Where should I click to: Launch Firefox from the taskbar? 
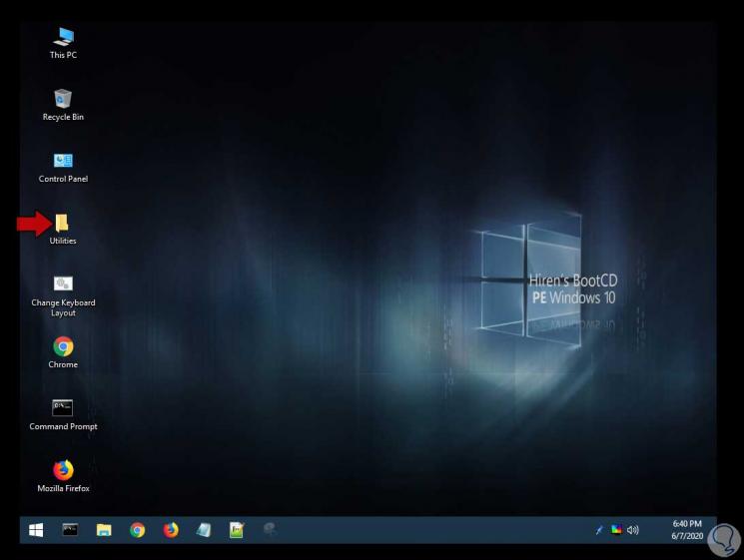point(171,530)
